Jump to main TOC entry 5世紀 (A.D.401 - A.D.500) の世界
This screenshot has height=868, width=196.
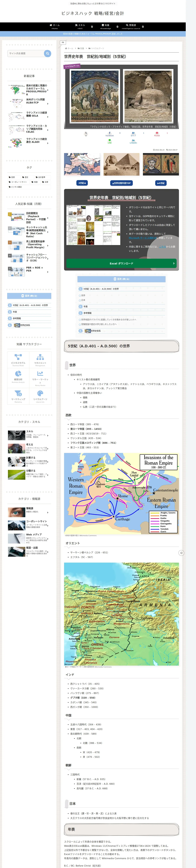[x=101, y=289]
